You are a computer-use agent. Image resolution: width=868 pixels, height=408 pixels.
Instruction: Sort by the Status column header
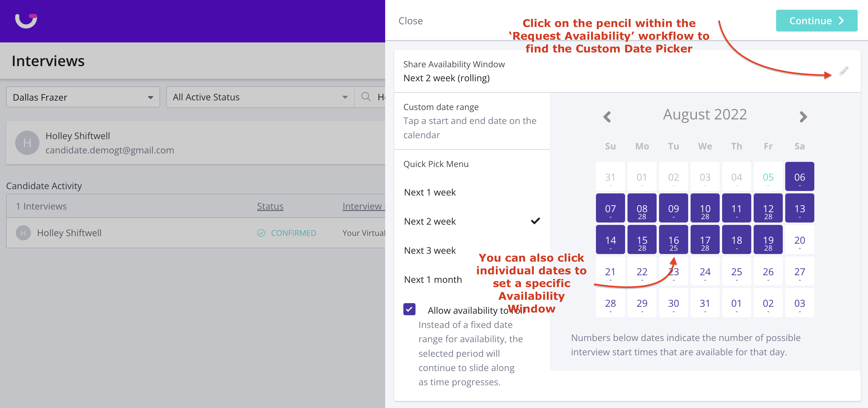coord(270,206)
